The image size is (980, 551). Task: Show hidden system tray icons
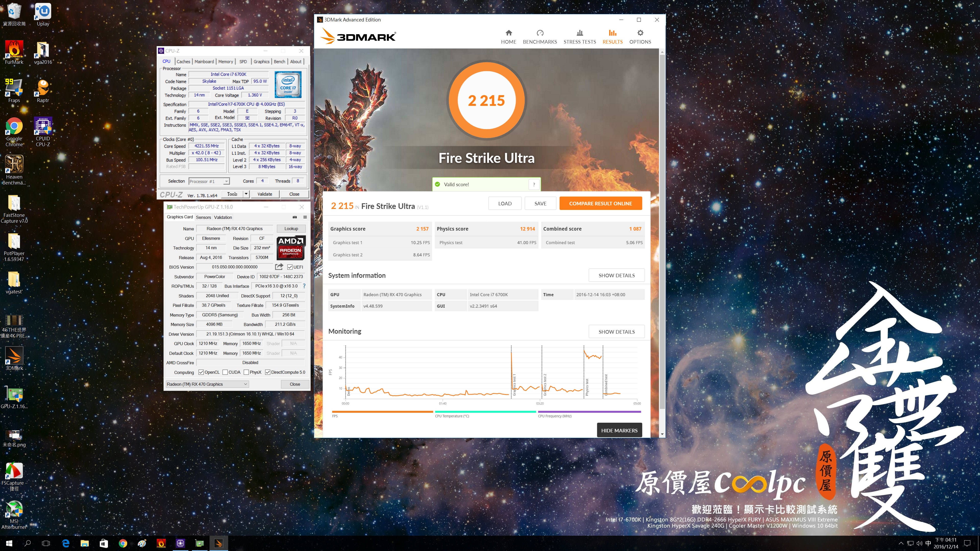[901, 543]
